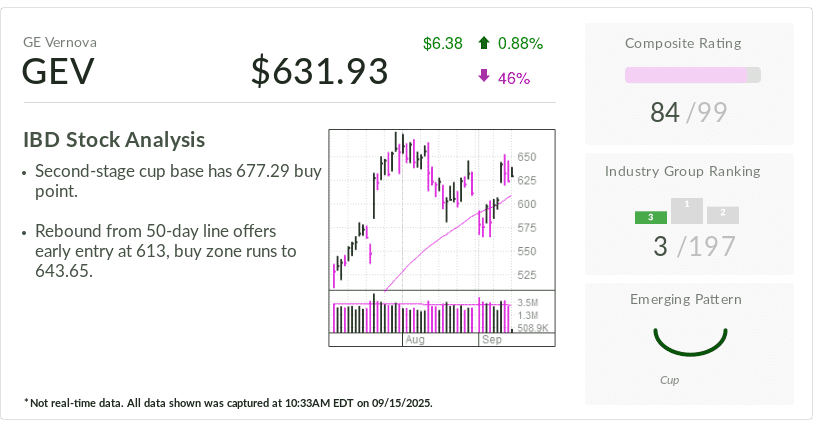Click the GE Vernova company name
Screen dimensions: 816x430
[x=60, y=42]
